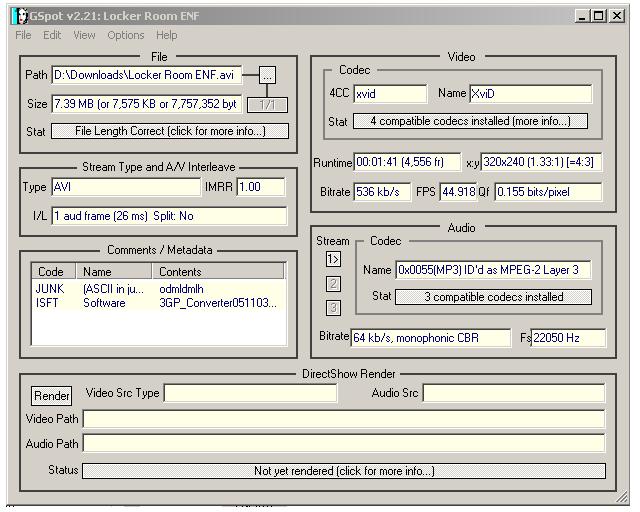Screen dimensions: 640x512
Task: Click File Length Correct status button
Action: pyautogui.click(x=170, y=131)
